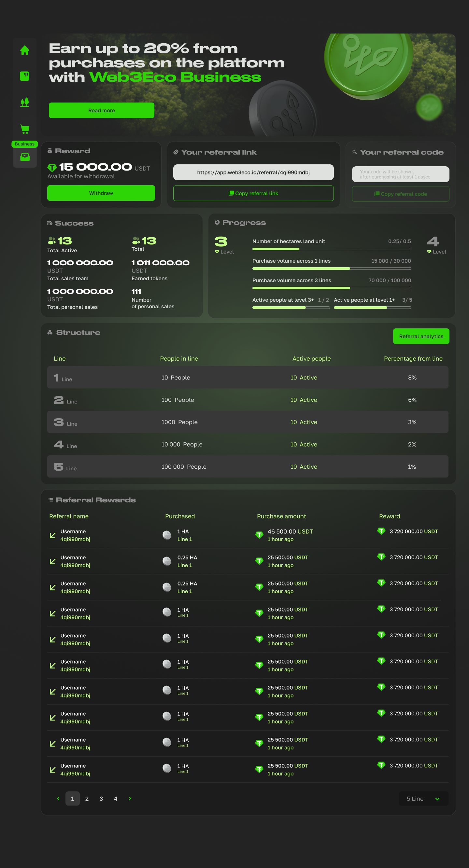Go to page 4 in pagination
469x868 pixels.
point(116,799)
